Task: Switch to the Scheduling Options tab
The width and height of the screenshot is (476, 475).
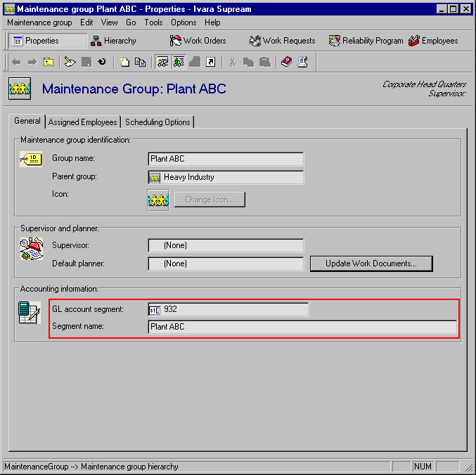Action: click(157, 122)
